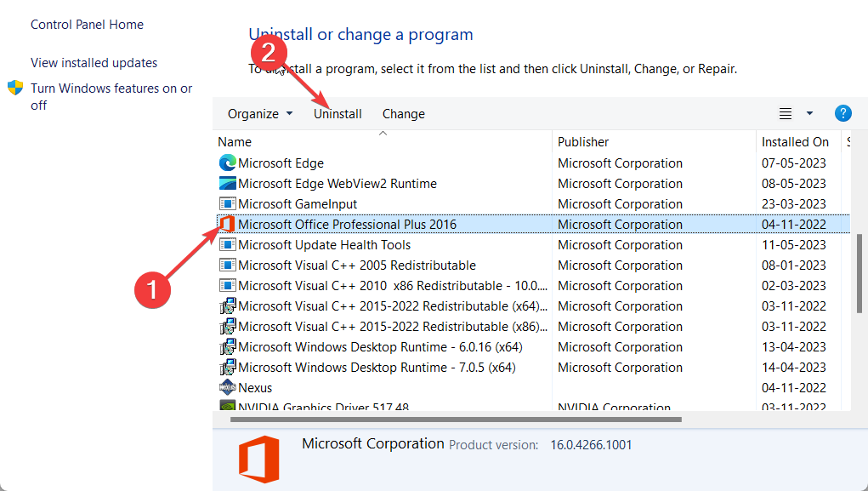Image resolution: width=868 pixels, height=491 pixels.
Task: Click the Edge WebView2 Runtime icon
Action: pos(228,184)
